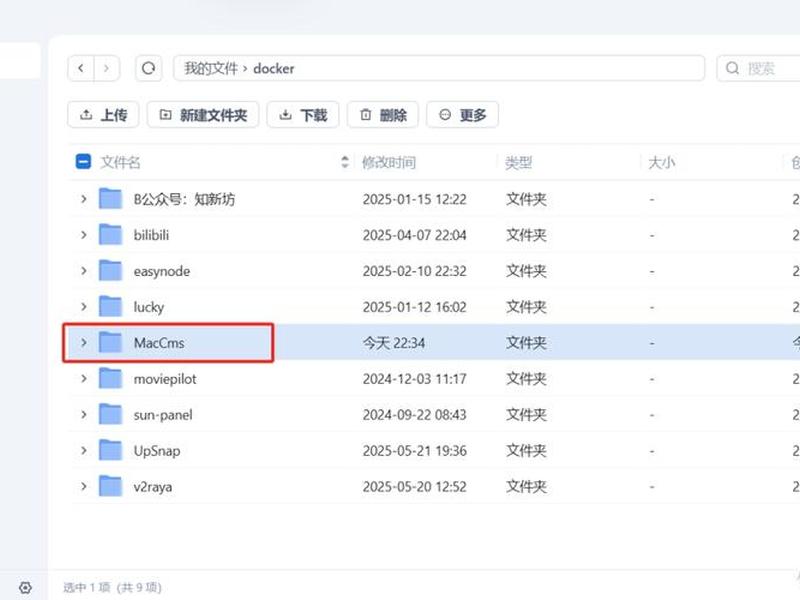Sort by 文件名 using sort arrows
The width and height of the screenshot is (800, 600).
(345, 162)
